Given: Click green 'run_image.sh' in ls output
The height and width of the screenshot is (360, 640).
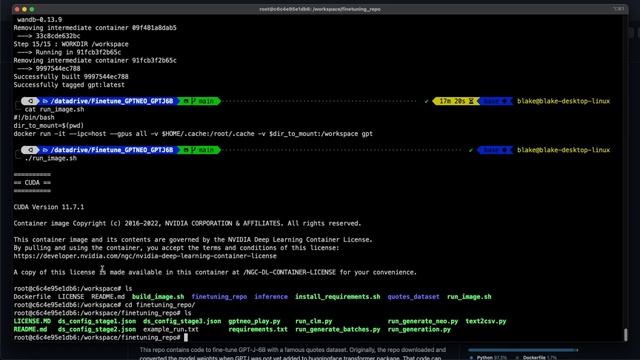Looking at the screenshot, I should 469,297.
